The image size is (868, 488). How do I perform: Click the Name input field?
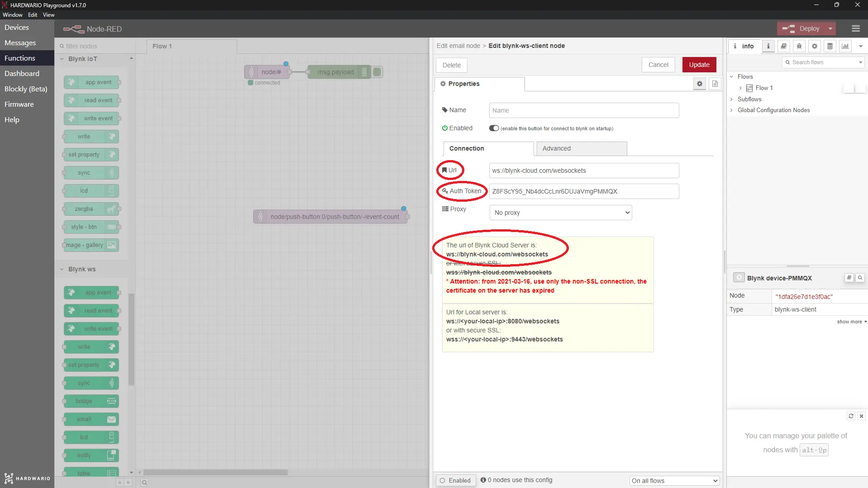[x=584, y=110]
